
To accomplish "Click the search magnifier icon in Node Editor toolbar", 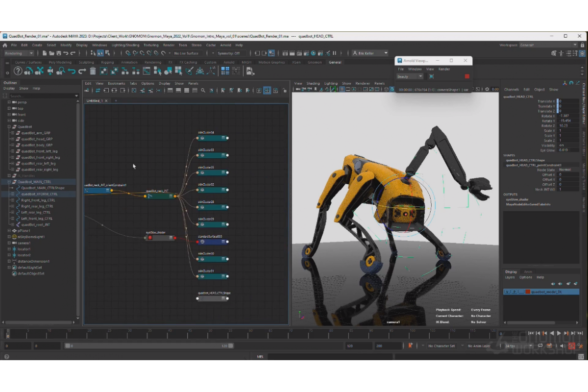I will pos(203,91).
